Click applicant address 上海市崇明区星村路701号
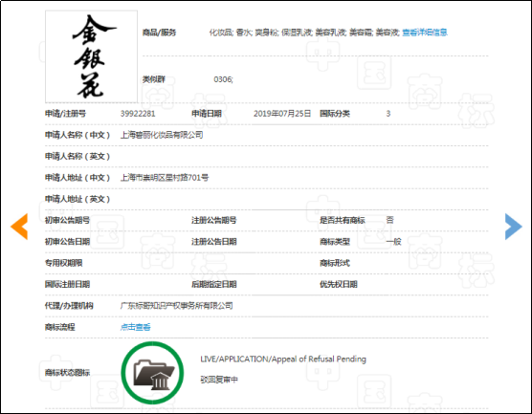 click(165, 178)
